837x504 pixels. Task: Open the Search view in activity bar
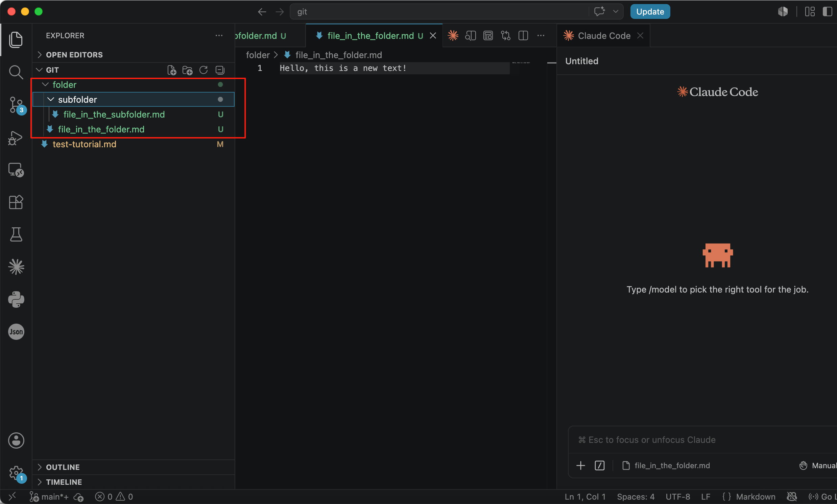(16, 72)
